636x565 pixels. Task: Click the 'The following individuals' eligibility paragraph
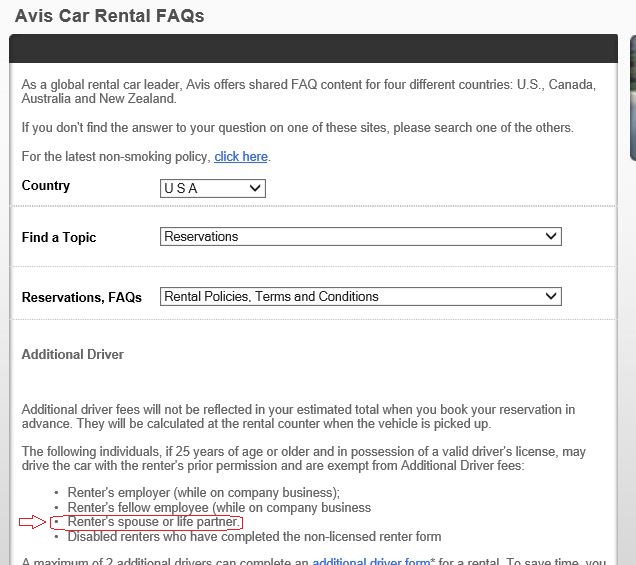point(303,459)
